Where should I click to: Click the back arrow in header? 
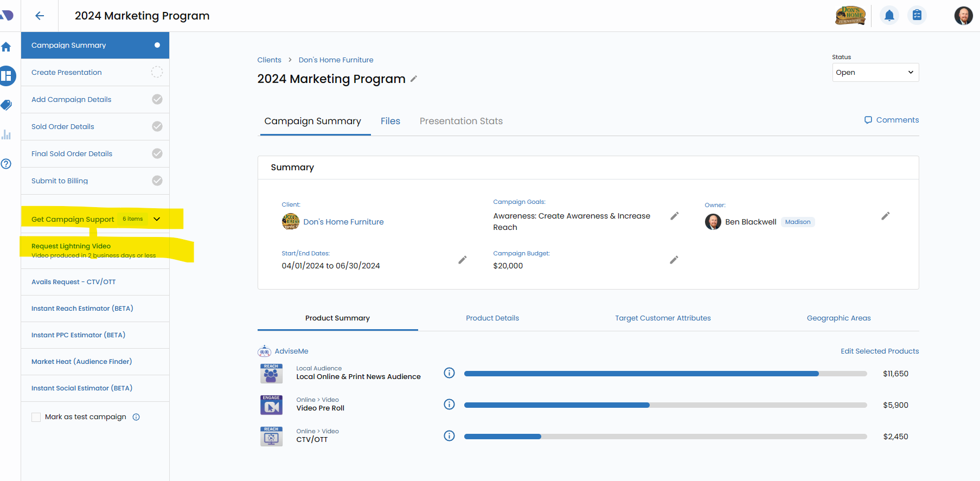40,16
